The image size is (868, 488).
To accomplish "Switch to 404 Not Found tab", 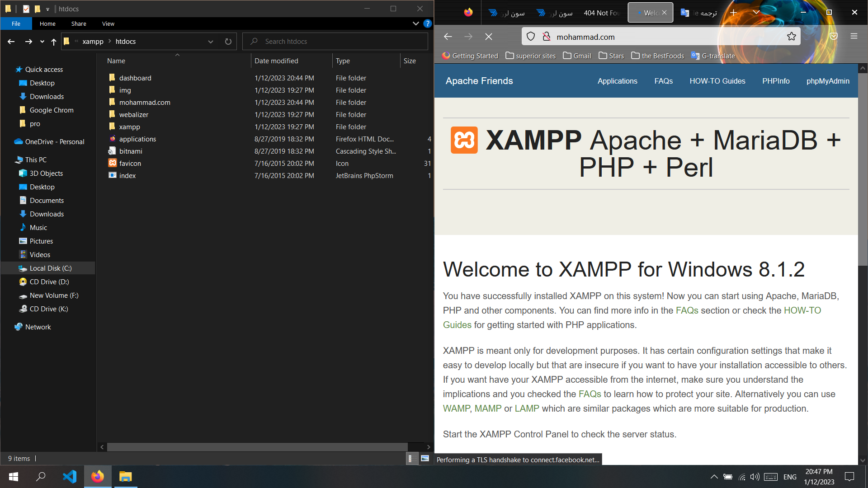I will pyautogui.click(x=601, y=13).
